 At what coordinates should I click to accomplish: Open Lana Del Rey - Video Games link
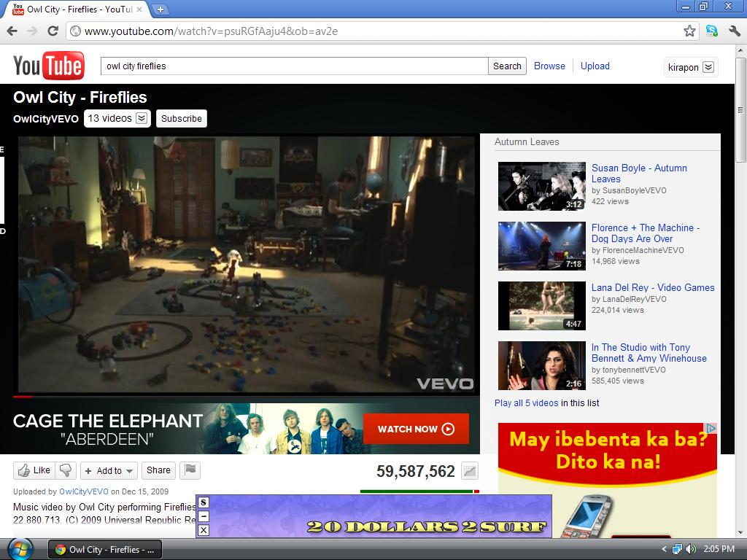point(653,287)
